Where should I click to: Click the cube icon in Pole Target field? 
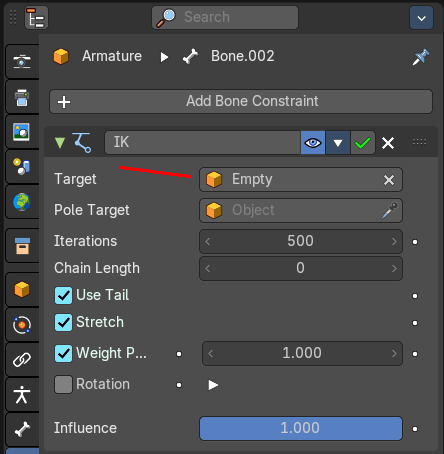pyautogui.click(x=214, y=211)
